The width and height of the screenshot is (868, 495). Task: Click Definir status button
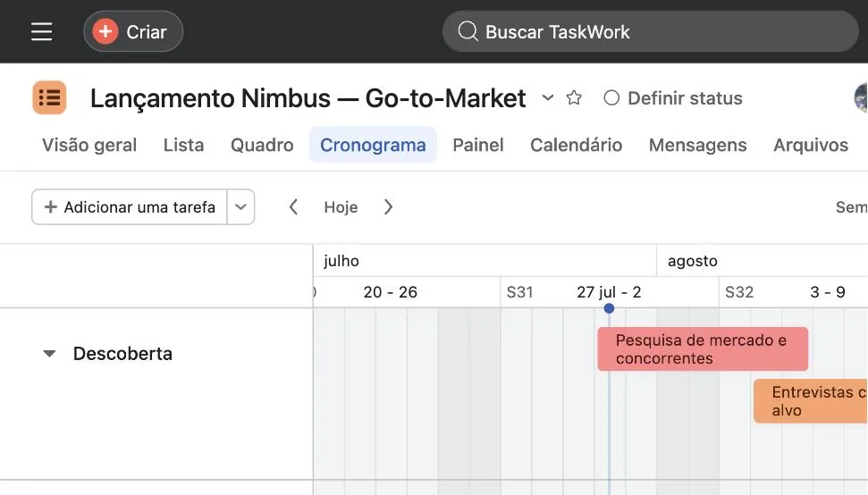673,98
